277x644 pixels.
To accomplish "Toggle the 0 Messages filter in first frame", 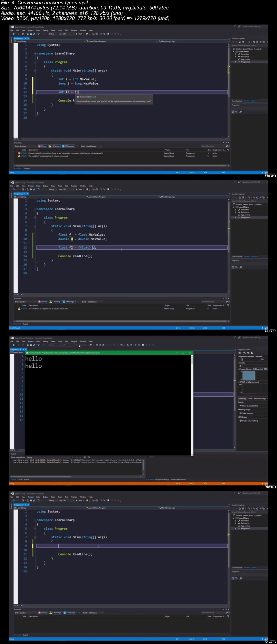I will [68, 146].
